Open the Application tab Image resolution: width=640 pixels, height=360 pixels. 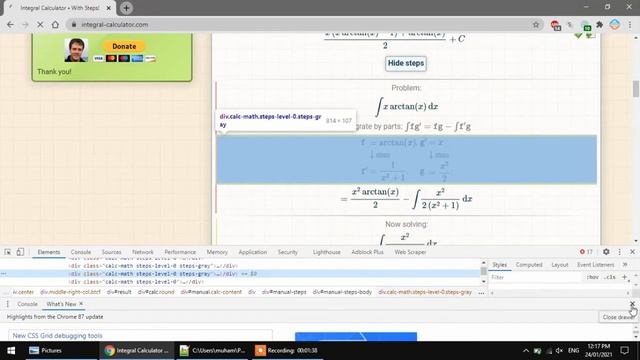click(253, 252)
